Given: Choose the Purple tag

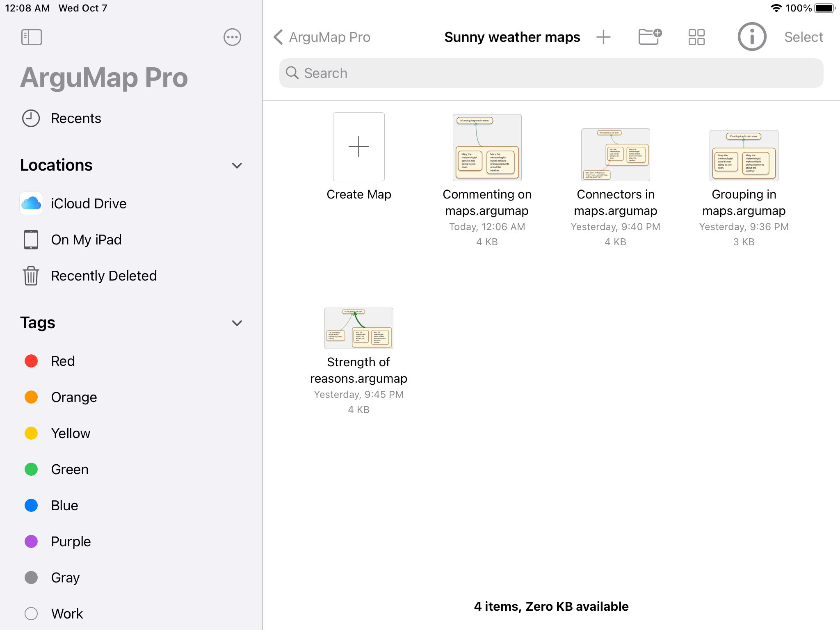Looking at the screenshot, I should point(71,541).
